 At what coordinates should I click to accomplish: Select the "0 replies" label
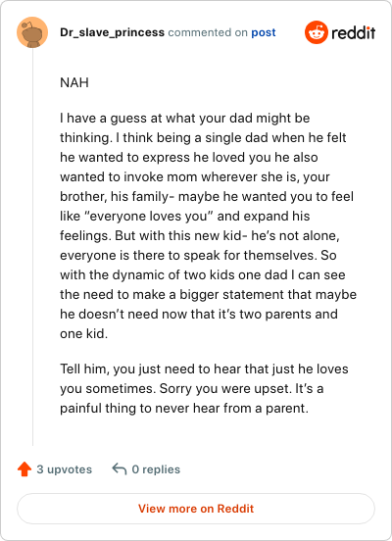pyautogui.click(x=156, y=469)
